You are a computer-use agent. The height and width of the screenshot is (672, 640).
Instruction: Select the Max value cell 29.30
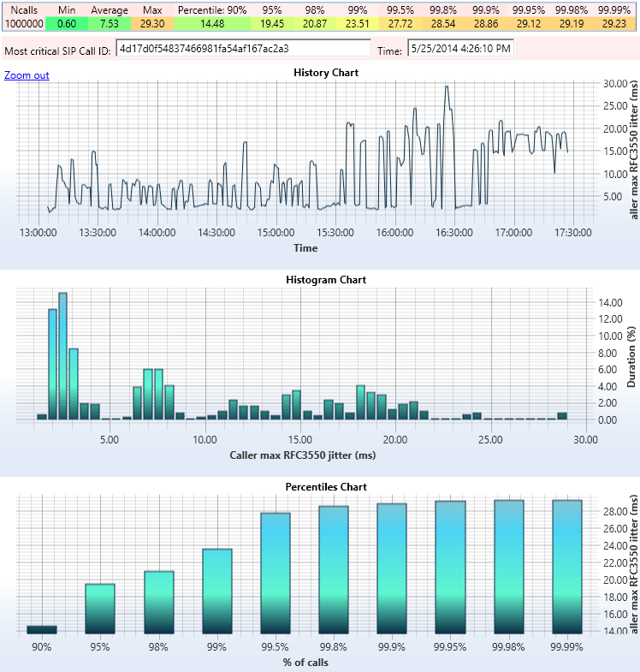153,23
